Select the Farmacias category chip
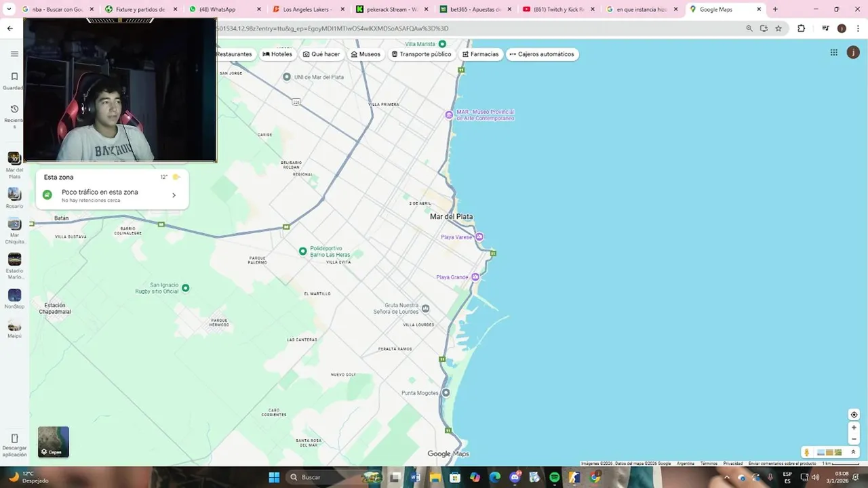This screenshot has height=488, width=868. tap(481, 54)
